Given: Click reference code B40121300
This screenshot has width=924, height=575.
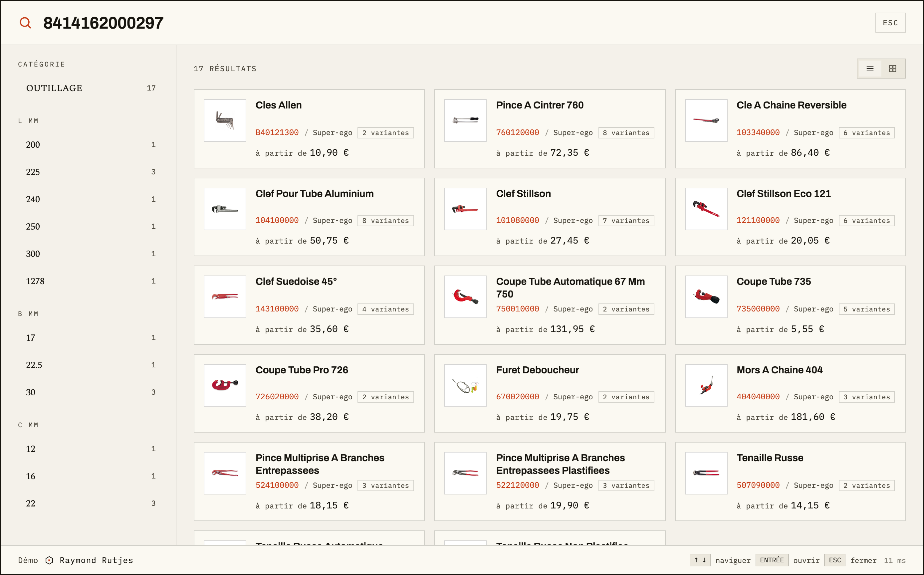Looking at the screenshot, I should pos(277,132).
